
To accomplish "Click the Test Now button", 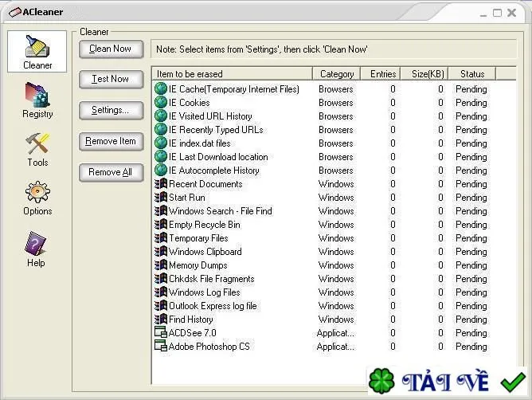I will [x=111, y=79].
